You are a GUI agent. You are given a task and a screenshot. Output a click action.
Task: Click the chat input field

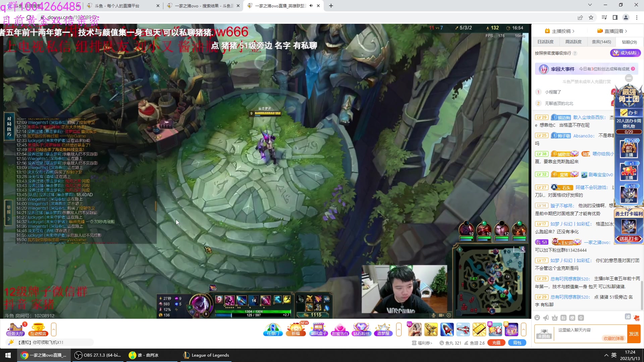point(590,334)
